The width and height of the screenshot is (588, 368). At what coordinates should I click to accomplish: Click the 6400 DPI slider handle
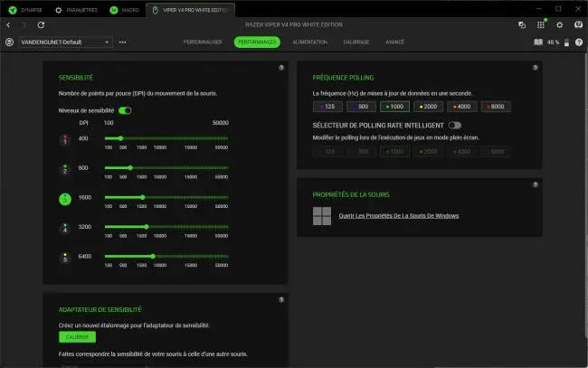[153, 256]
